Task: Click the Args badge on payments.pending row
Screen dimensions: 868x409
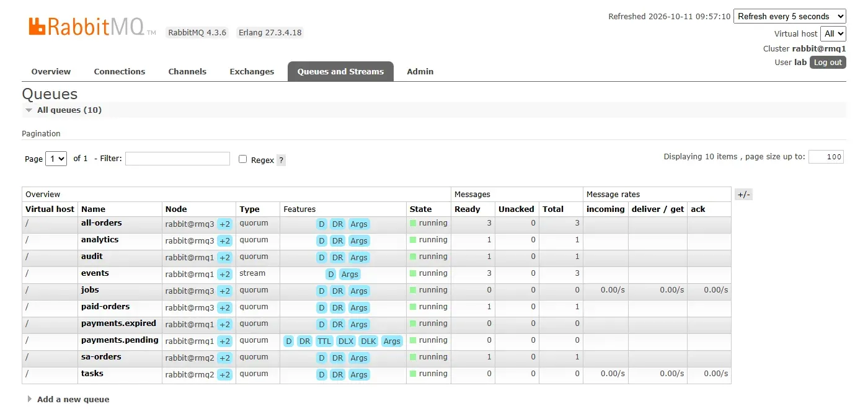Action: click(x=392, y=341)
